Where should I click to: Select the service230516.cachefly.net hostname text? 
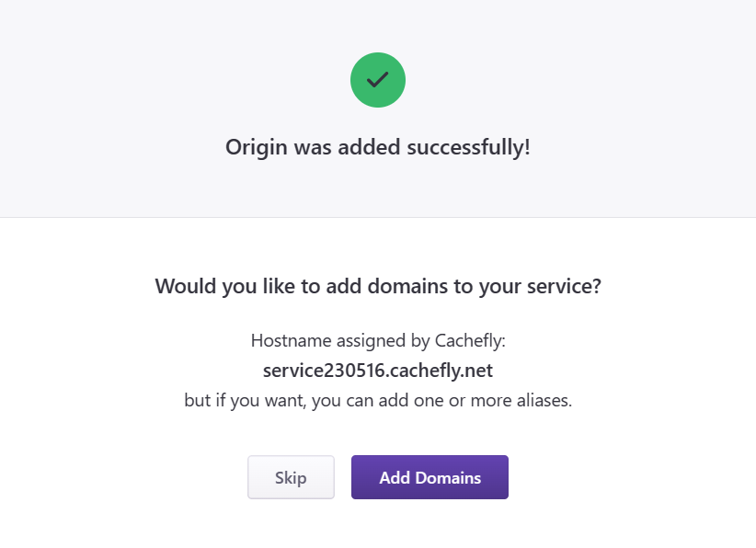click(378, 371)
